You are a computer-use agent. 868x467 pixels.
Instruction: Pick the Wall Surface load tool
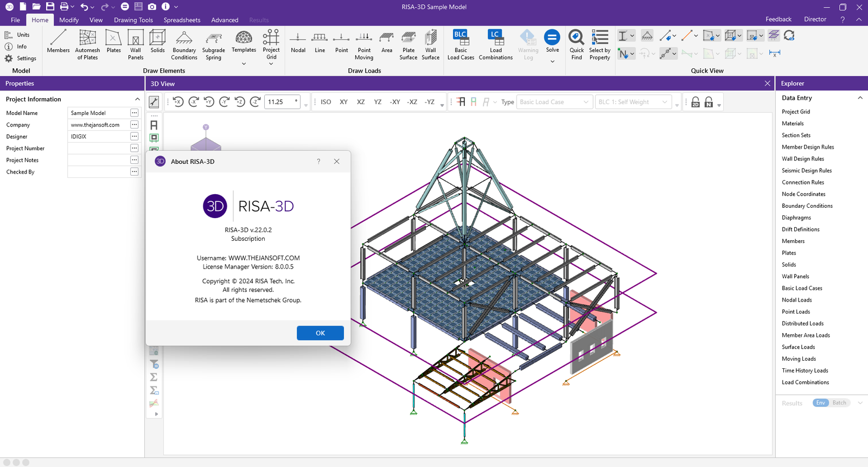coord(431,44)
